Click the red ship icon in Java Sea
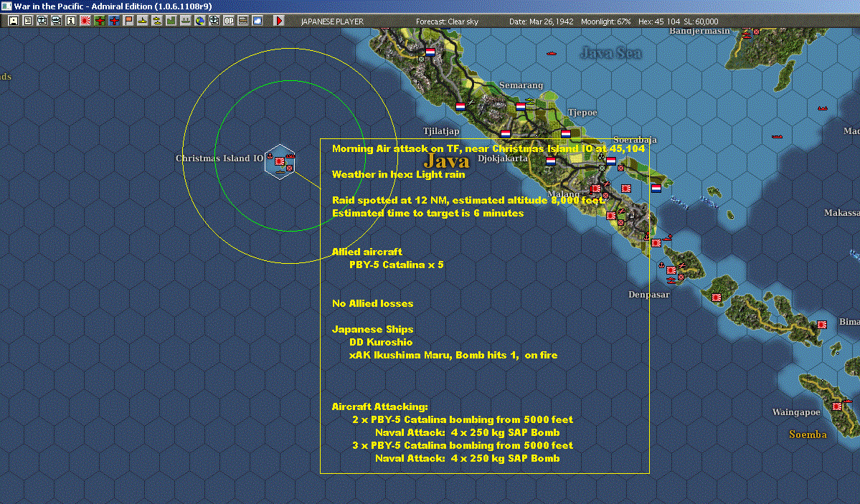The height and width of the screenshot is (504, 860). coord(552,54)
